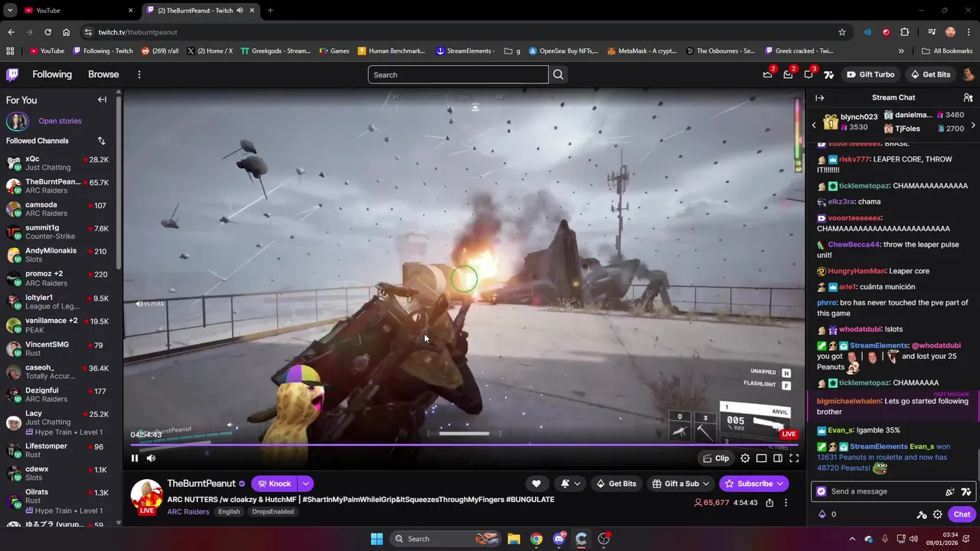Open File Explorer from taskbar
Screen dimensions: 980x551
[x=514, y=539]
